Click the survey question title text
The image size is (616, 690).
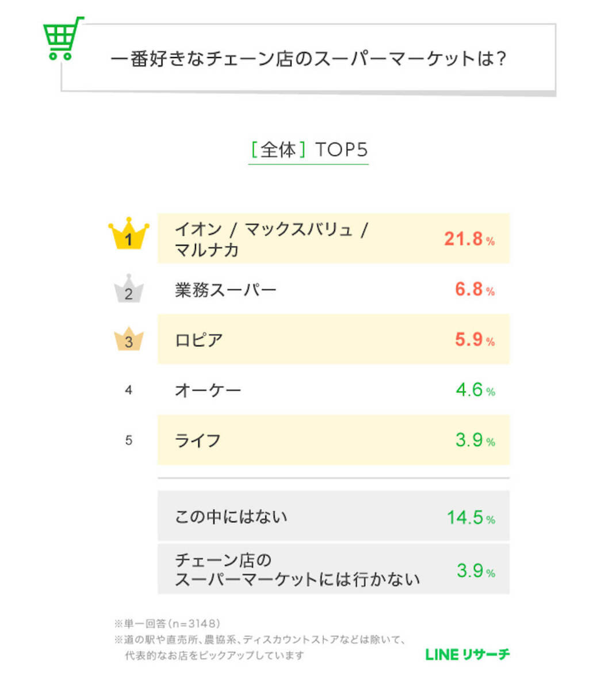[x=308, y=59]
